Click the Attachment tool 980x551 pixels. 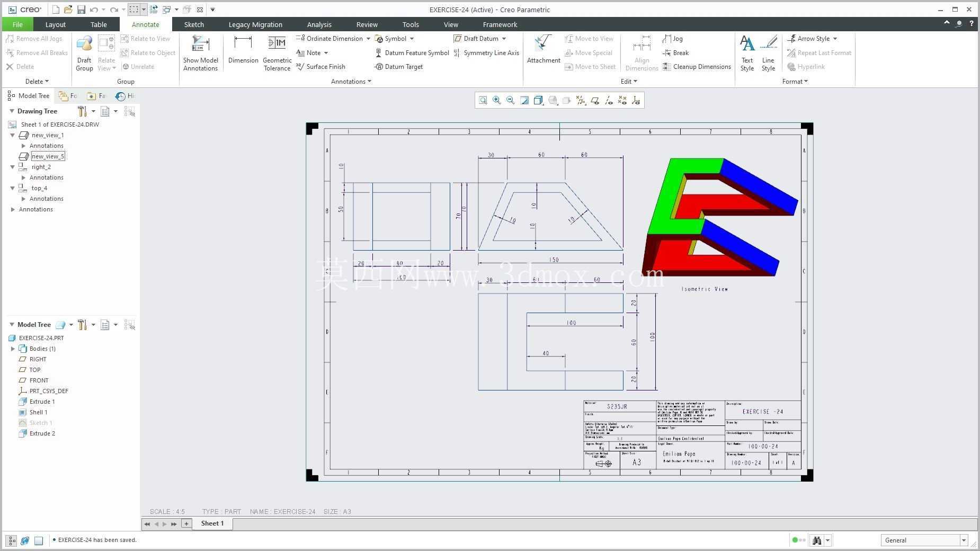[544, 49]
